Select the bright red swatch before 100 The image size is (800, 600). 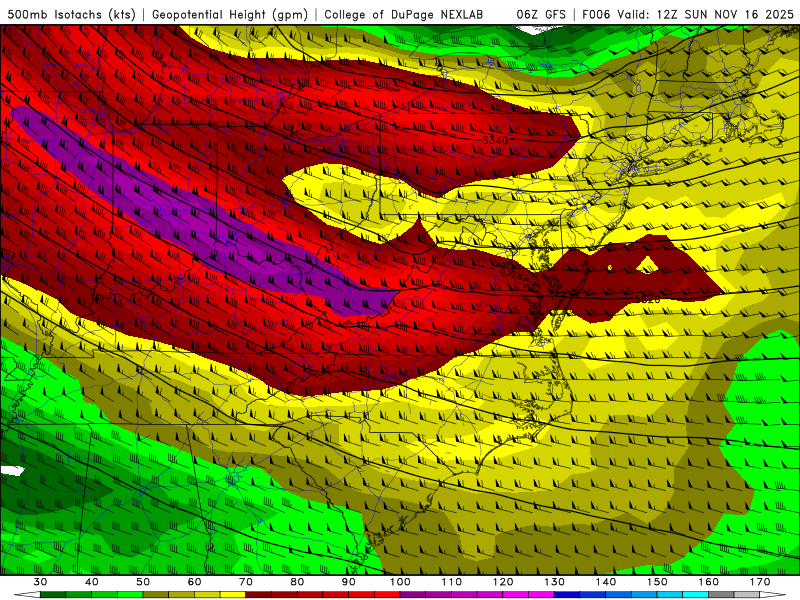pyautogui.click(x=387, y=595)
